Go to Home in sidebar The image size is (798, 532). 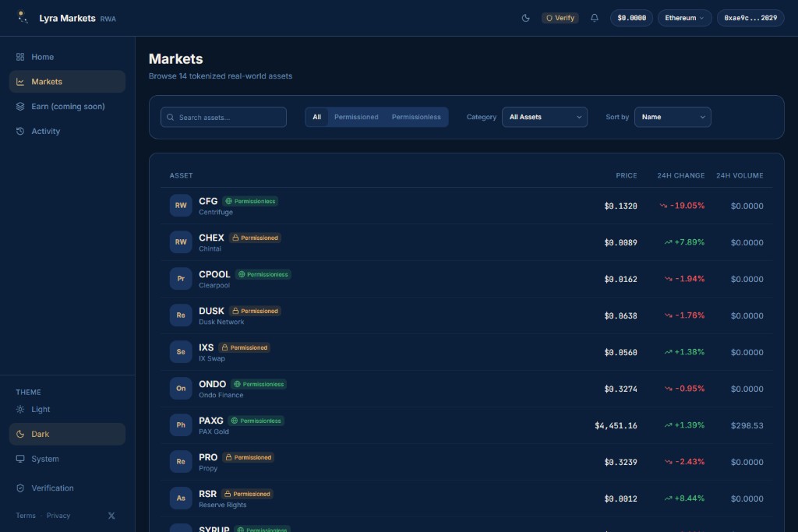(67, 57)
